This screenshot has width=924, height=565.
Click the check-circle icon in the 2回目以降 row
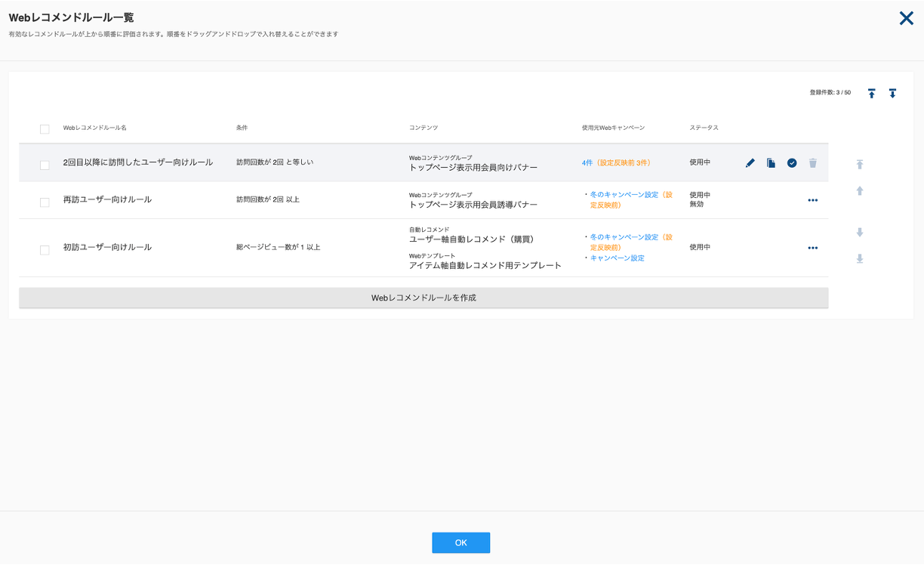(792, 162)
